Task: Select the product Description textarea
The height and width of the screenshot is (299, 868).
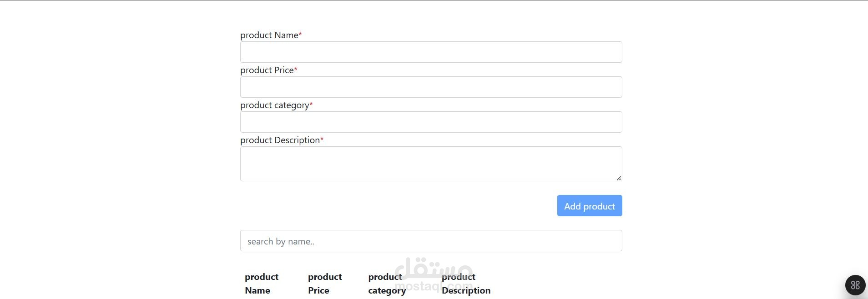Action: tap(430, 164)
